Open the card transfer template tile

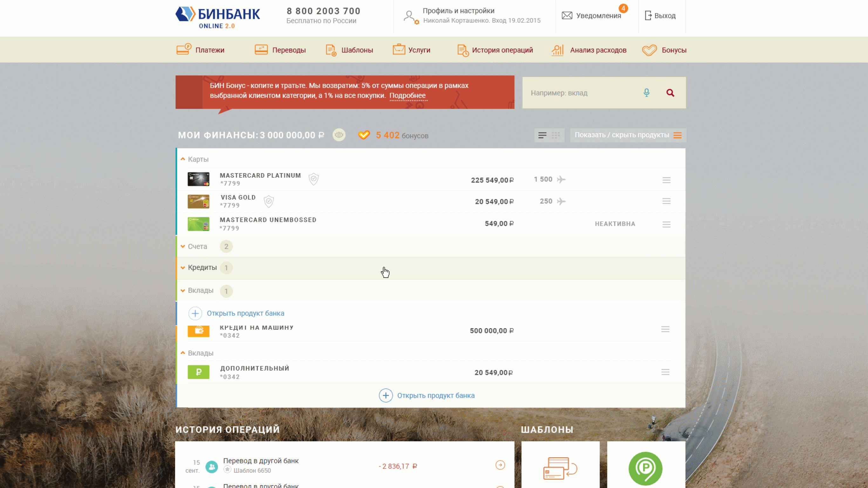pyautogui.click(x=560, y=464)
